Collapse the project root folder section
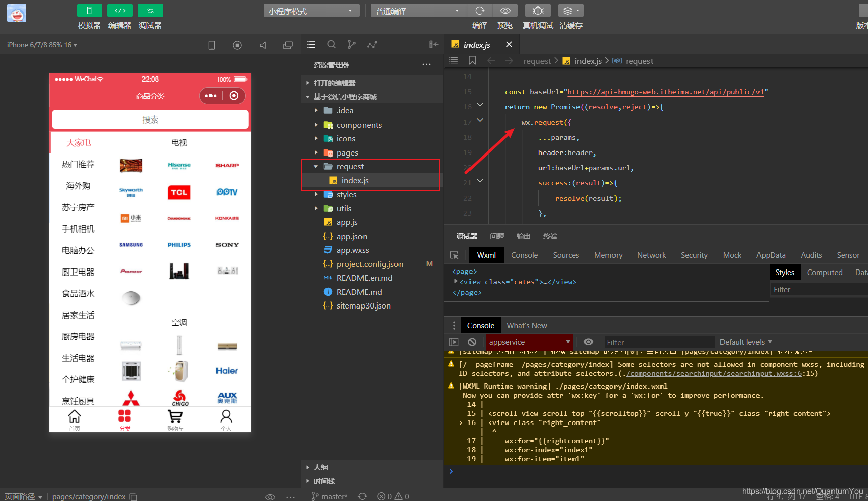Viewport: 868px width, 501px height. [x=372, y=97]
